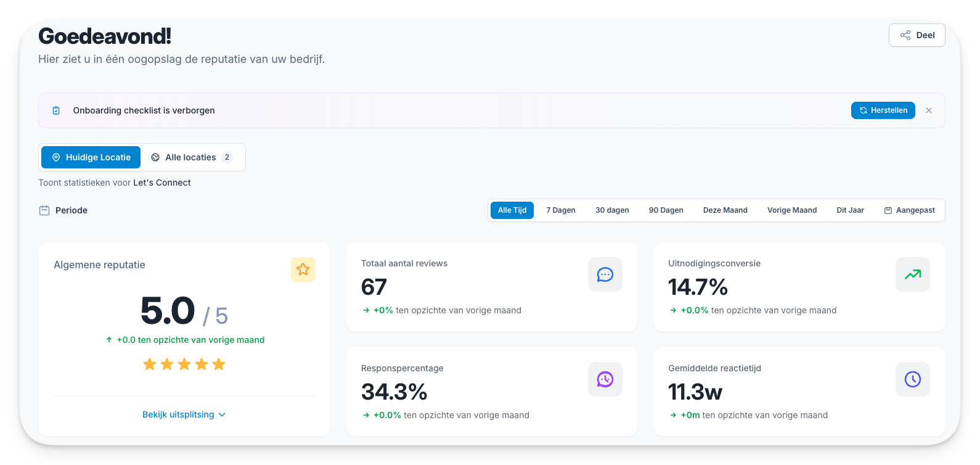Open the Aangepast custom date picker

click(909, 210)
